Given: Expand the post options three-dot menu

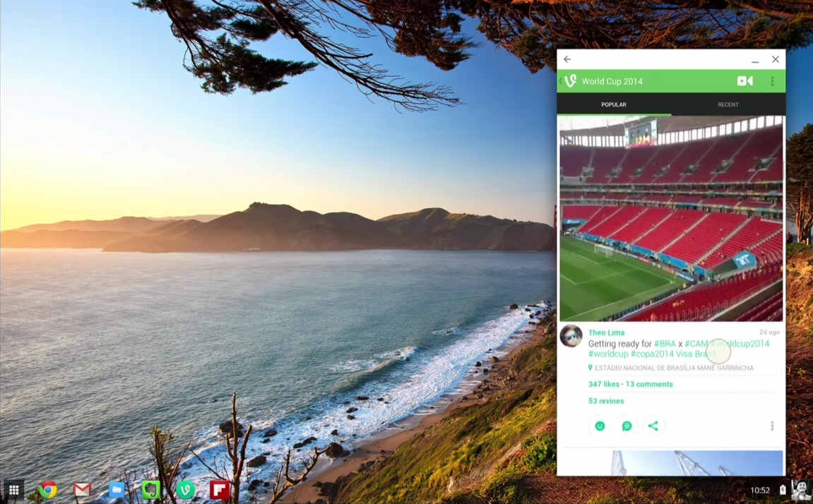Looking at the screenshot, I should click(x=772, y=426).
